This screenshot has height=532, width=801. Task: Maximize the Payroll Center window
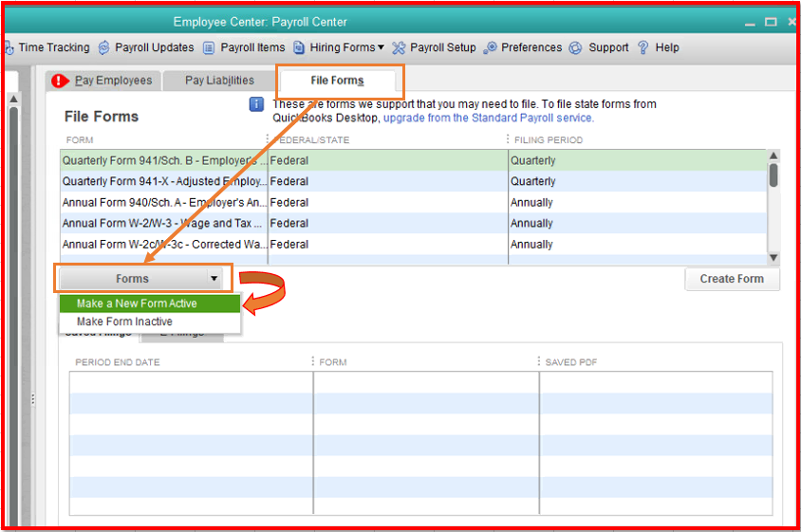(771, 22)
